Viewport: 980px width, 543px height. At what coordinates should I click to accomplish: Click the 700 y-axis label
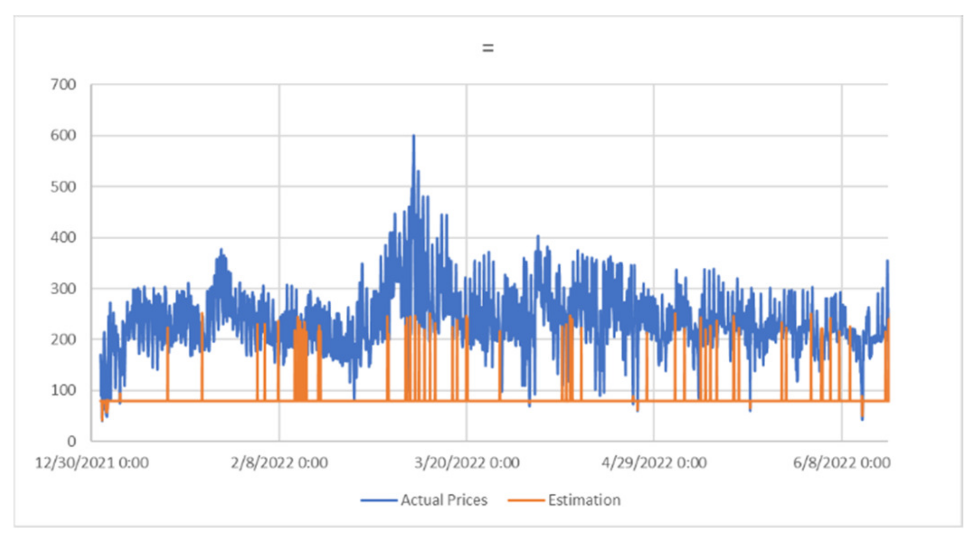pos(63,85)
